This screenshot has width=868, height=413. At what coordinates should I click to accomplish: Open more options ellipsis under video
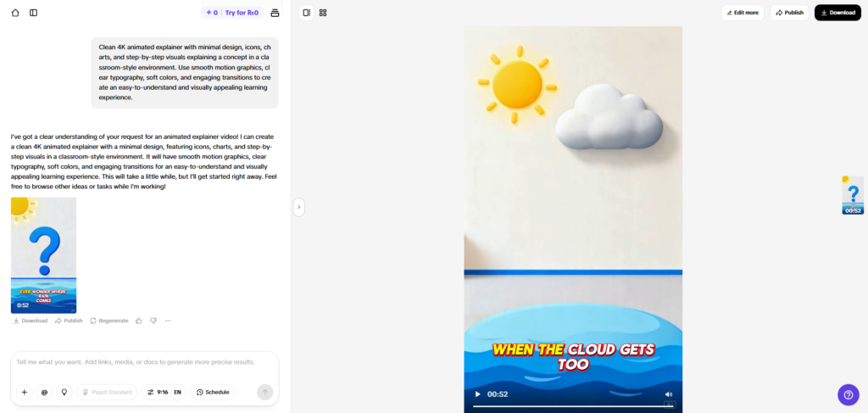pyautogui.click(x=168, y=321)
